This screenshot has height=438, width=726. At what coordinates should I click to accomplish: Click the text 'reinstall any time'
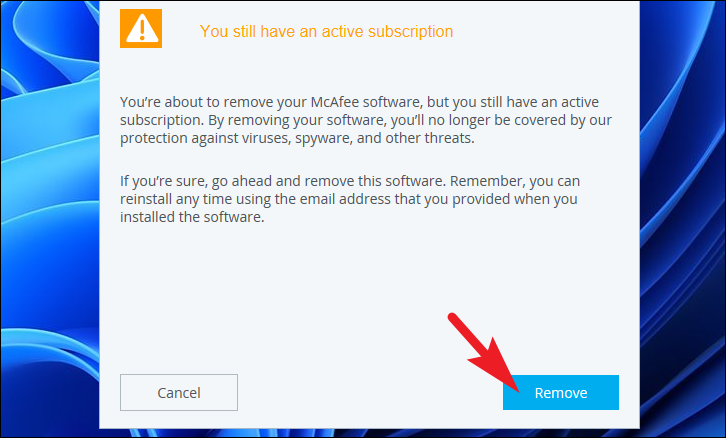coord(176,199)
